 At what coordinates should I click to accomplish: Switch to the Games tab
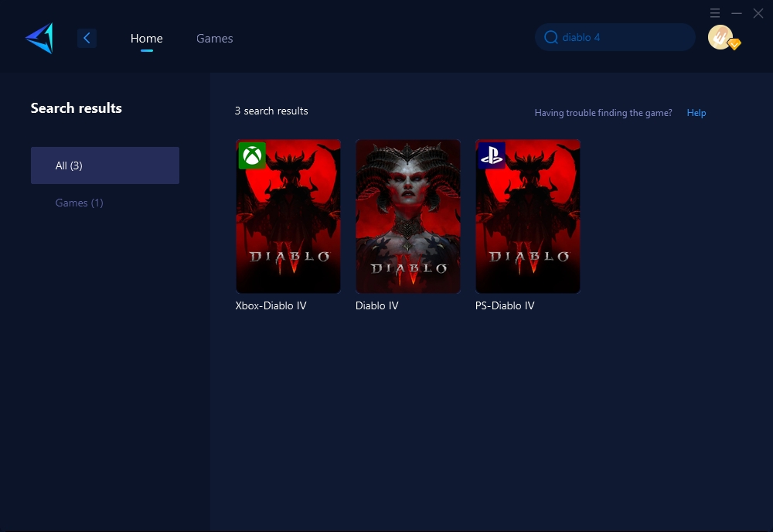(x=214, y=38)
